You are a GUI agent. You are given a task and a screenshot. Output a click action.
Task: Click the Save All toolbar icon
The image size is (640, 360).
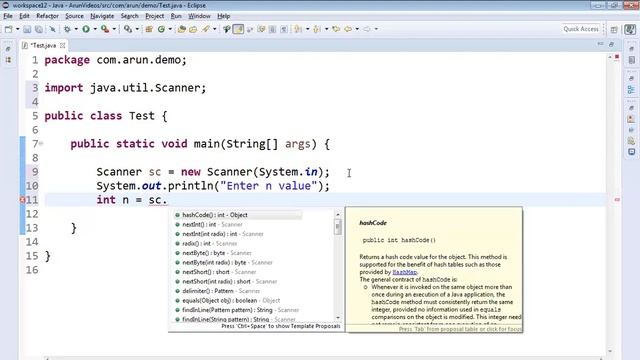tap(39, 29)
